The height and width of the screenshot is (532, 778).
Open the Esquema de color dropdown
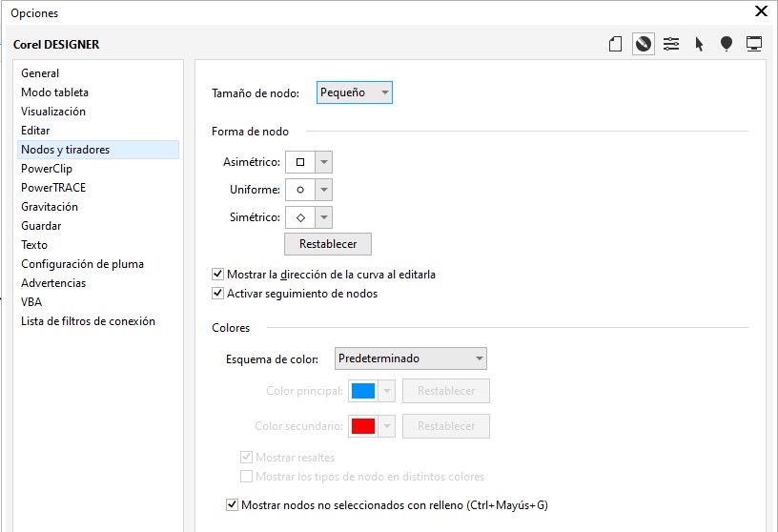pos(411,358)
